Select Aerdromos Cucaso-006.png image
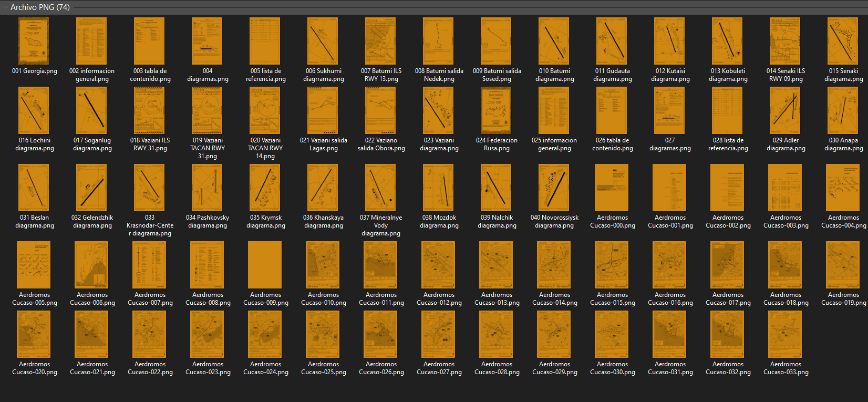 [91, 265]
